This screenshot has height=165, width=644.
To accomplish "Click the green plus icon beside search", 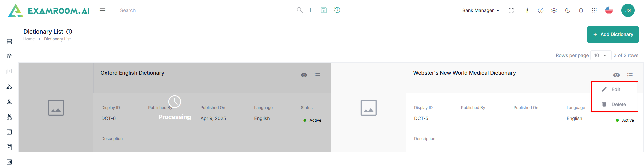I will [311, 10].
